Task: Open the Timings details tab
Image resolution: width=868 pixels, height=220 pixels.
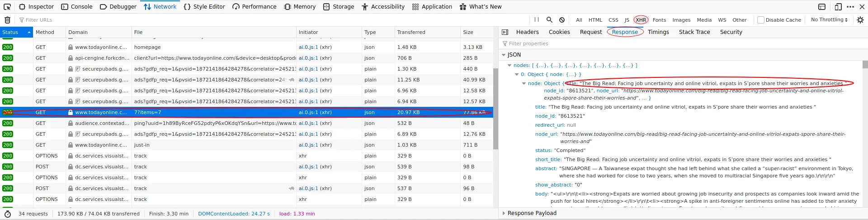Action: tap(658, 32)
